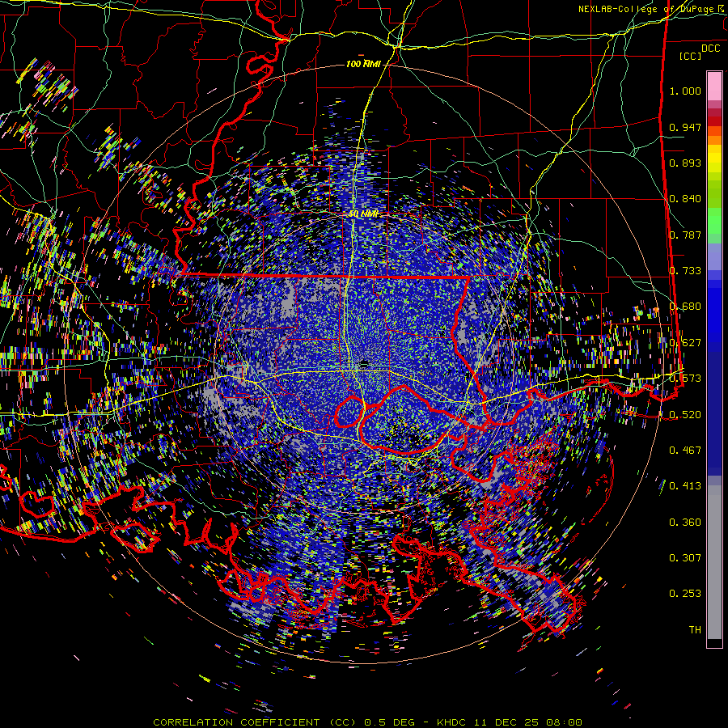Screen dimensions: 728x728
Task: Click the DCC label above the color scale
Action: coord(710,48)
